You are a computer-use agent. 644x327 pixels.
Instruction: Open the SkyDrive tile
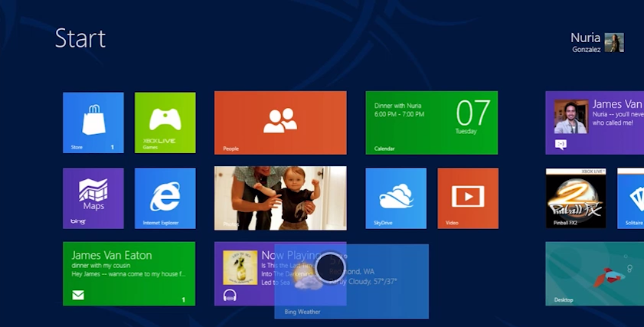[x=396, y=198]
